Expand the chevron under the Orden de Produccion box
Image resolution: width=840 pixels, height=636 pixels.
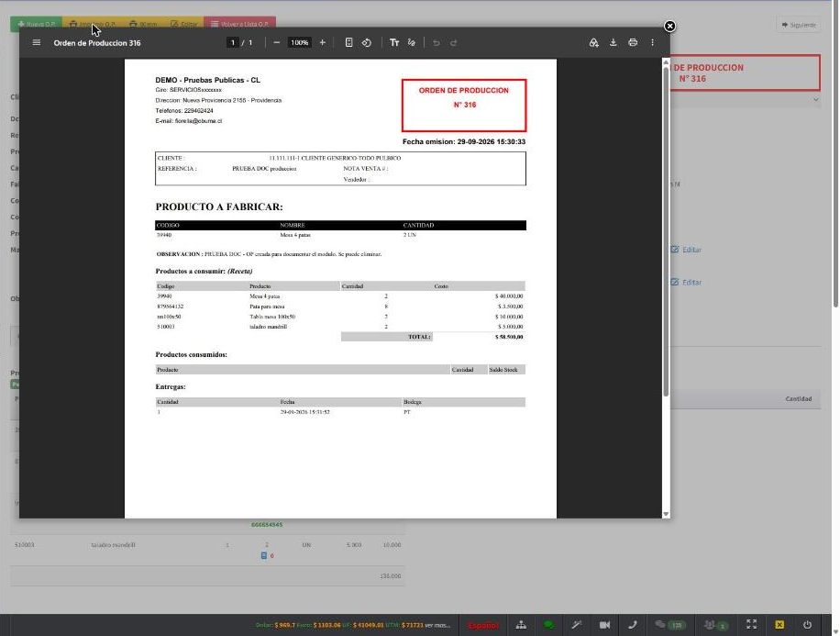click(x=815, y=100)
